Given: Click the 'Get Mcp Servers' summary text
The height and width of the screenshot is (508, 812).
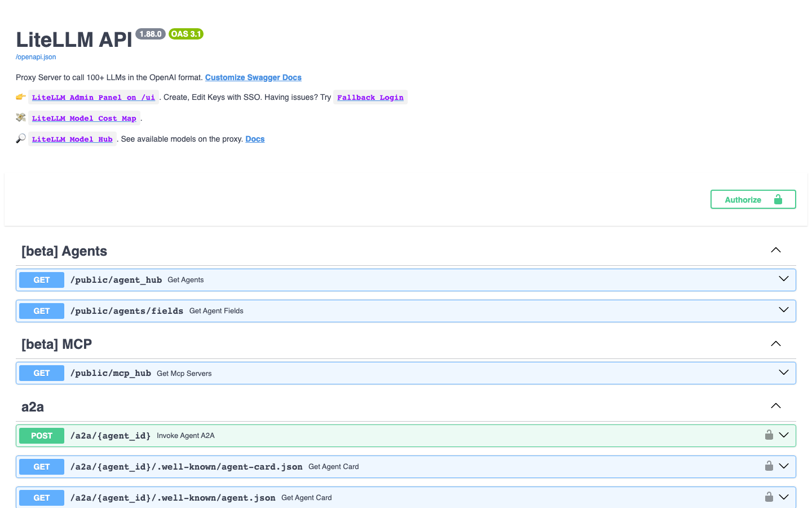Looking at the screenshot, I should (184, 374).
